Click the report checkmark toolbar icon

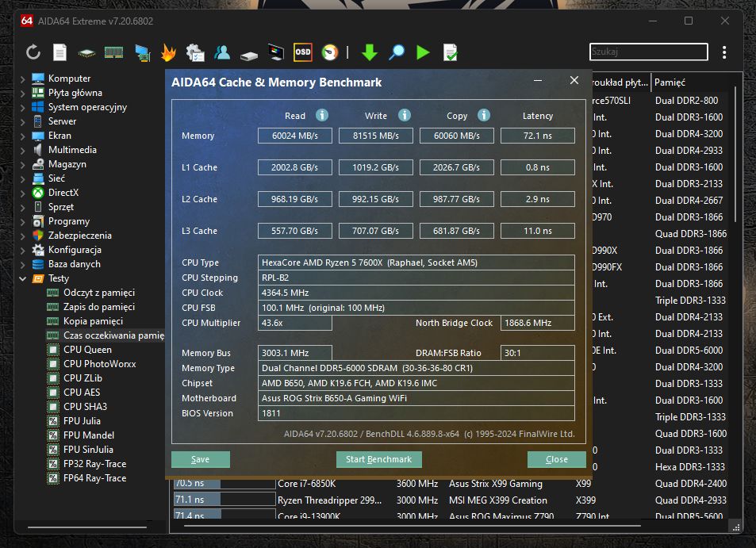point(450,52)
